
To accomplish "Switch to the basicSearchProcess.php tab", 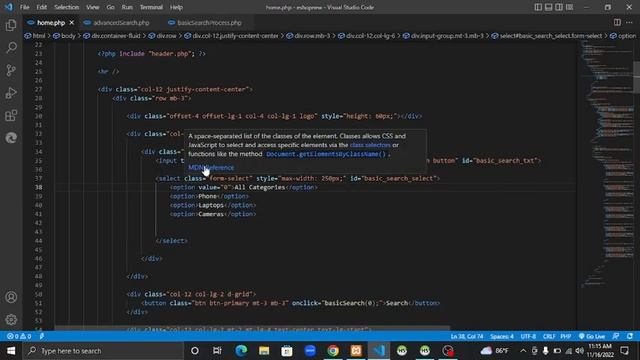I will pos(209,23).
